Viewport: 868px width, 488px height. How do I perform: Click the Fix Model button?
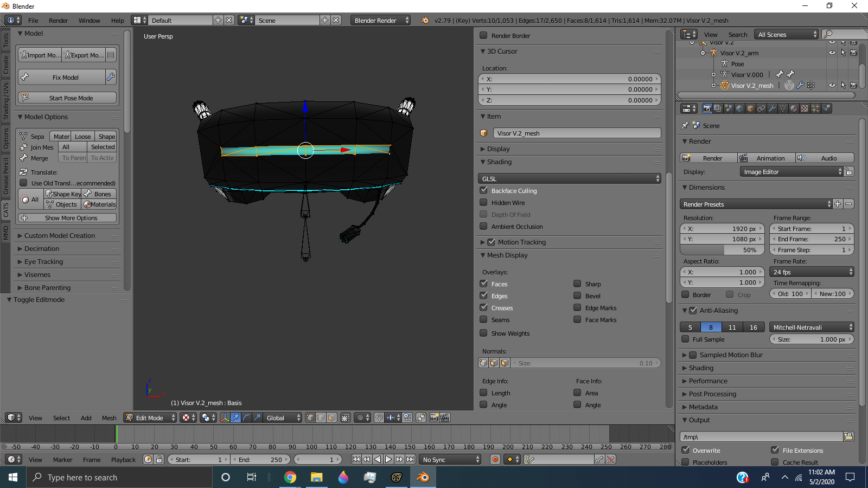point(62,77)
